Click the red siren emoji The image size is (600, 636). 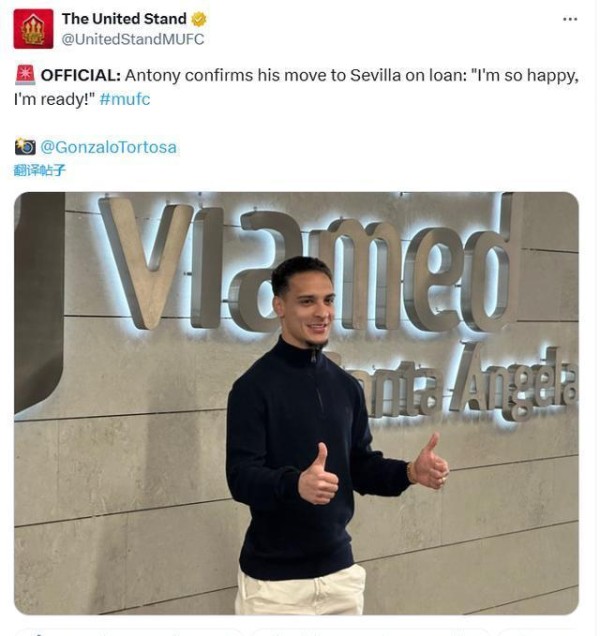click(x=25, y=75)
